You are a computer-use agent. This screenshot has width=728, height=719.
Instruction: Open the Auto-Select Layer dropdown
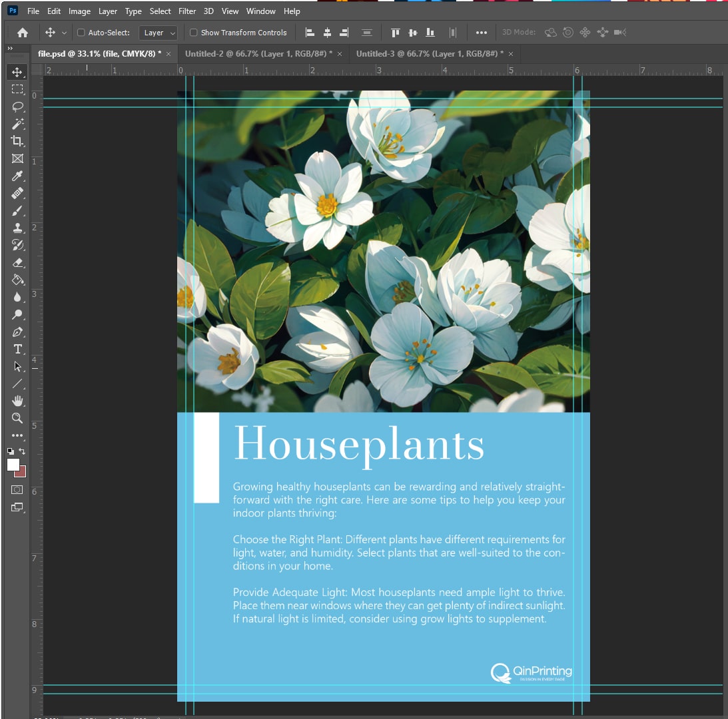(159, 33)
